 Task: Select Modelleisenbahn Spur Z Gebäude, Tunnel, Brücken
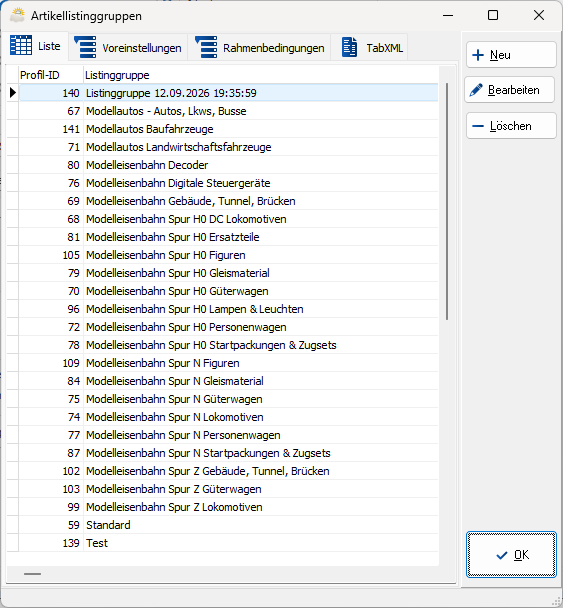click(x=228, y=471)
